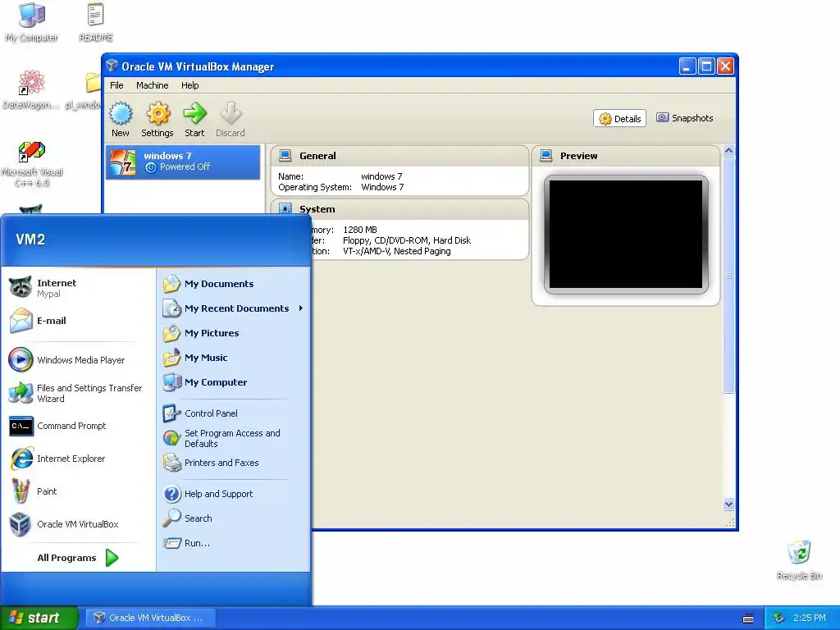
Task: Click the keyboard icon in taskbar
Action: click(748, 619)
